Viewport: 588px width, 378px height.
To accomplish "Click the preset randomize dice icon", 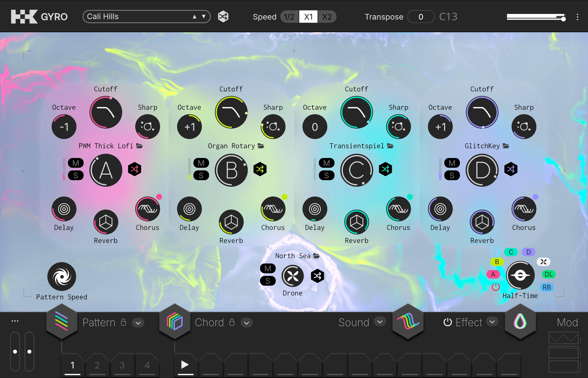I will [x=223, y=17].
